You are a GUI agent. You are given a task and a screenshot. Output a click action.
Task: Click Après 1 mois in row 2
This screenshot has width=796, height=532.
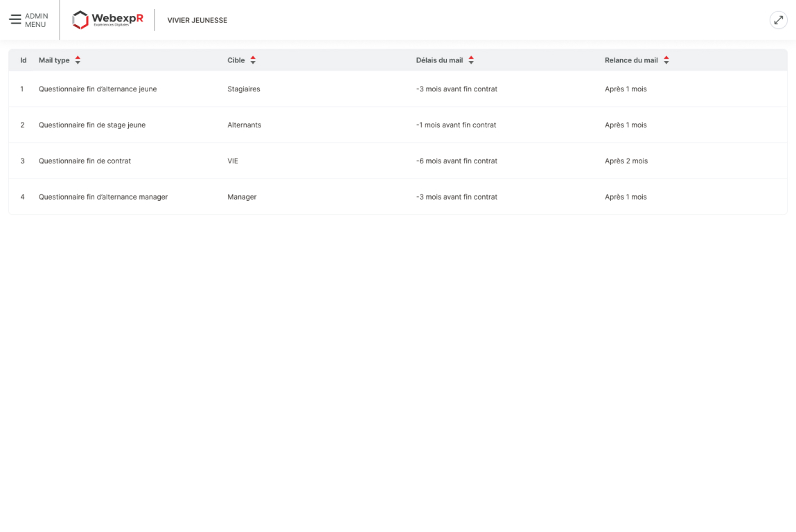pos(626,125)
